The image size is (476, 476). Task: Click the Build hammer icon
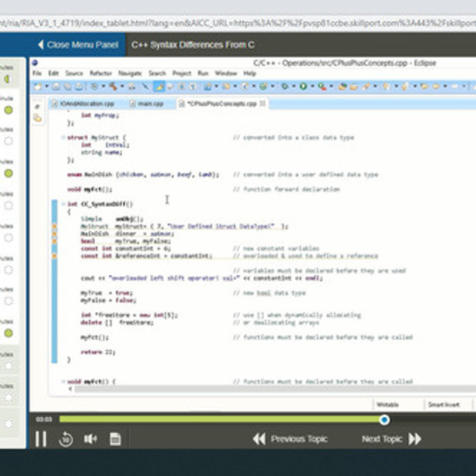[113, 86]
